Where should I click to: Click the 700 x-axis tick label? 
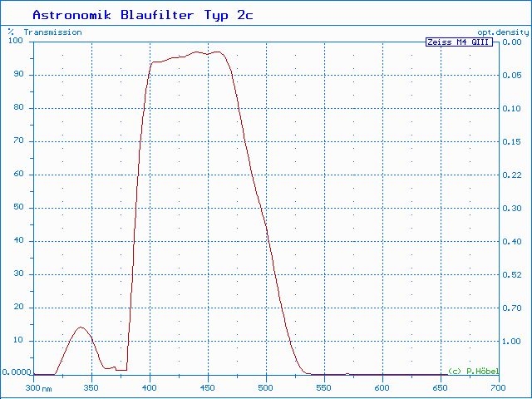pos(497,387)
